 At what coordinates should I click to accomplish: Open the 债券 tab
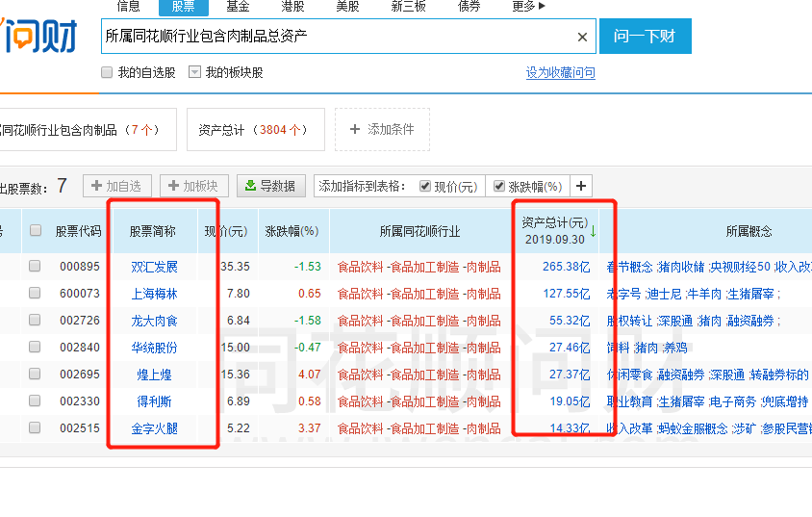[469, 6]
